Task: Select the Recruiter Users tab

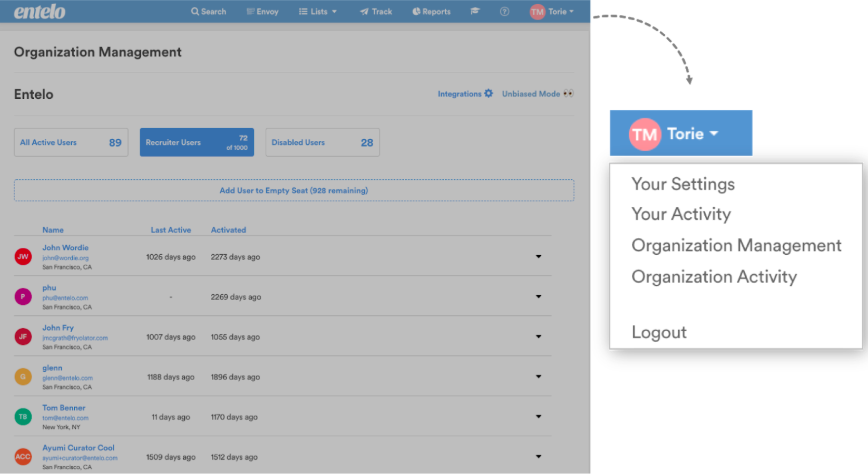Action: tap(197, 142)
